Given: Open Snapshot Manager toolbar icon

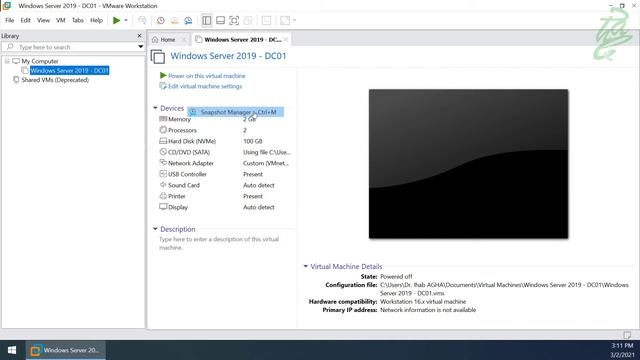Looking at the screenshot, I should tap(188, 20).
